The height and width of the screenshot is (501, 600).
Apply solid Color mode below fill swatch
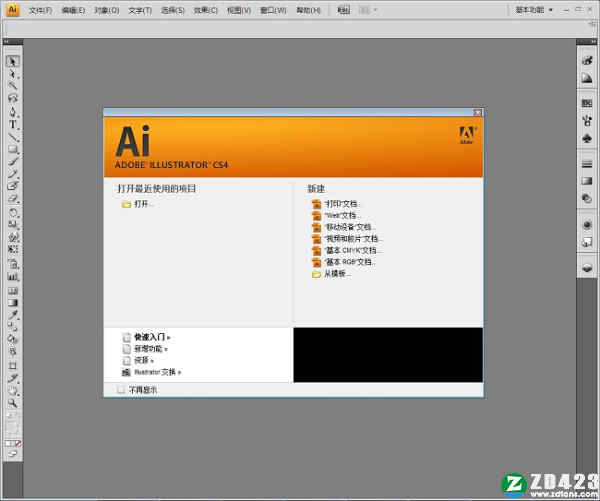(8, 444)
